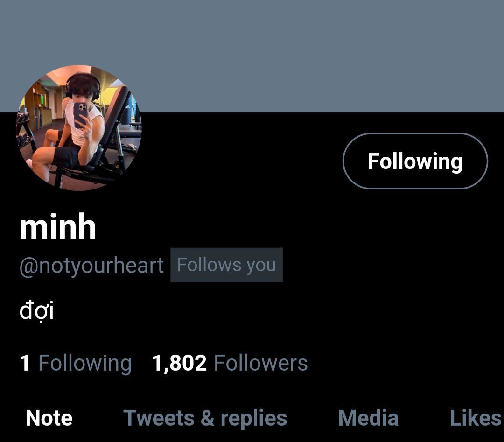Select the bio text đợi
This screenshot has width=504, height=442.
point(36,310)
